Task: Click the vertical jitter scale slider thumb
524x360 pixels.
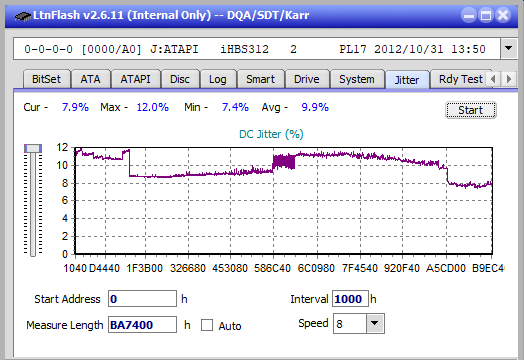Action: (x=33, y=148)
